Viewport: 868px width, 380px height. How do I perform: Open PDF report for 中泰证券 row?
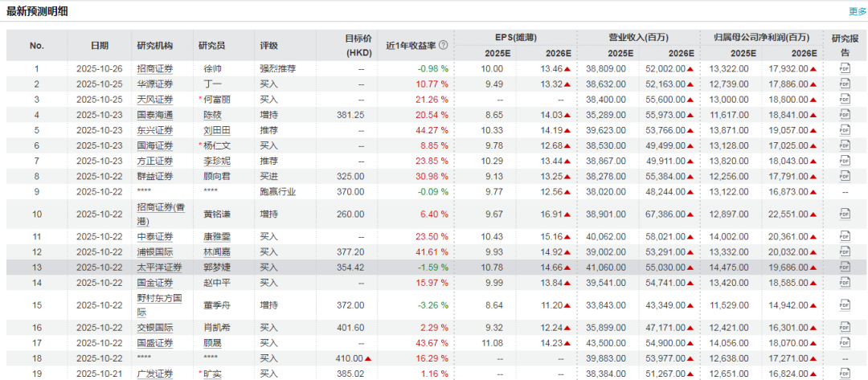pos(845,237)
